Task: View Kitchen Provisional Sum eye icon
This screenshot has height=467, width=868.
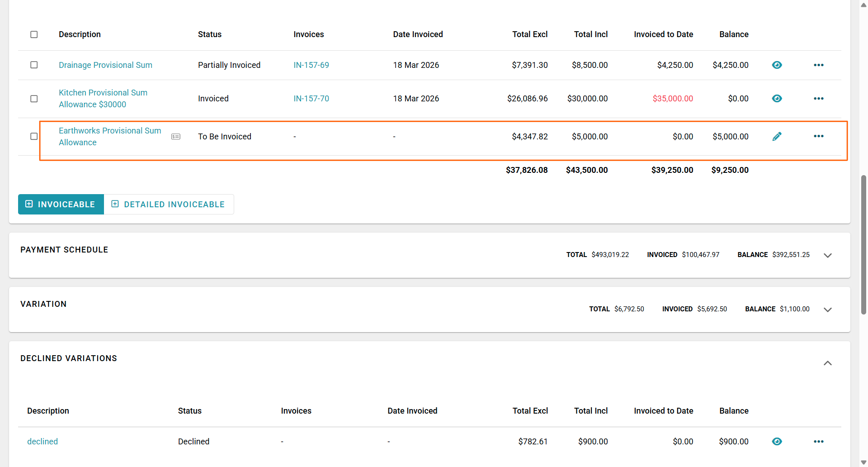Action: (777, 99)
